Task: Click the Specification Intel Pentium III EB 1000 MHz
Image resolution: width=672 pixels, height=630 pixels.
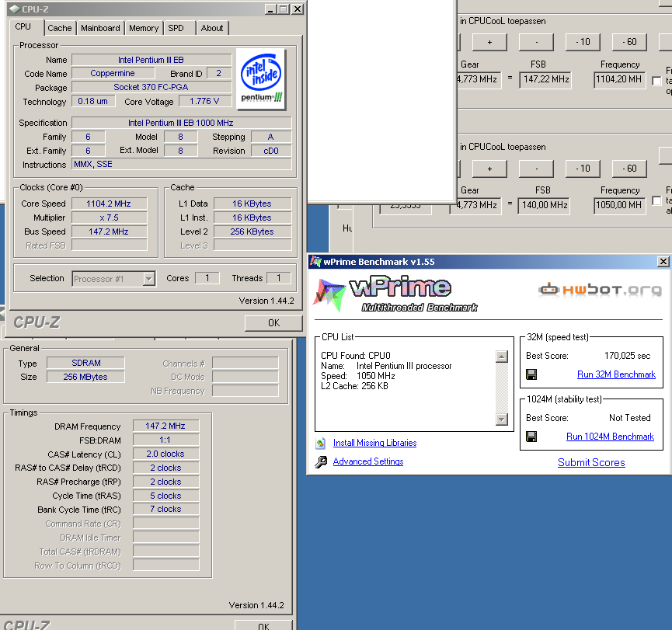Action: pyautogui.click(x=181, y=123)
